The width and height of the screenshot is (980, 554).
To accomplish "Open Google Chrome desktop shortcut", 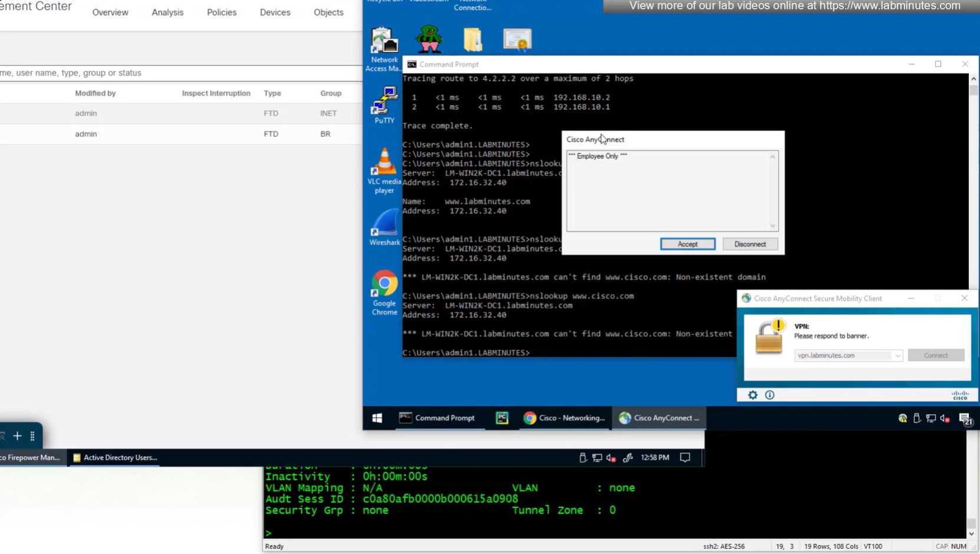I will (x=384, y=293).
